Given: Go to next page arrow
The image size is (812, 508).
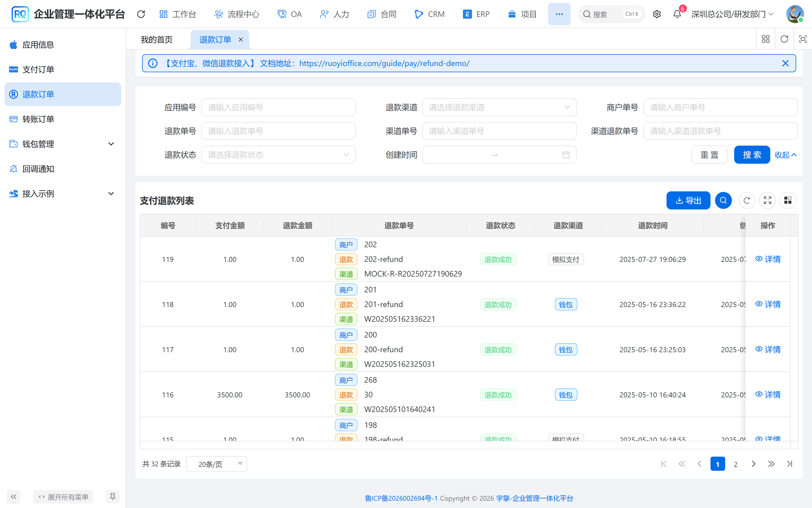Looking at the screenshot, I should point(753,464).
